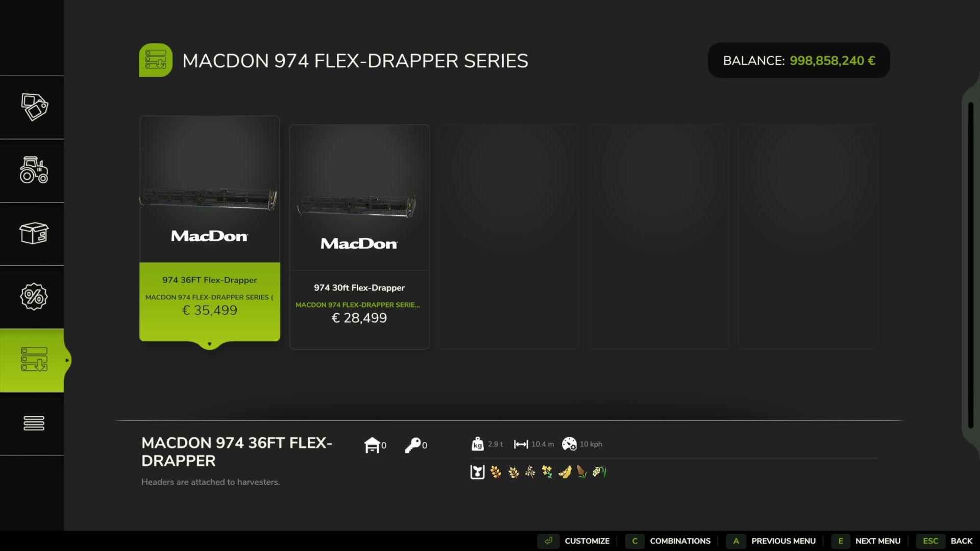This screenshot has height=551, width=980.
Task: Click the garage owned-count icon
Action: click(x=372, y=445)
